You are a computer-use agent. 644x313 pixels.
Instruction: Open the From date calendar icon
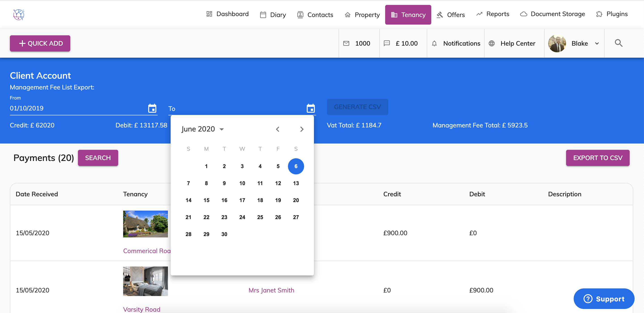point(152,108)
